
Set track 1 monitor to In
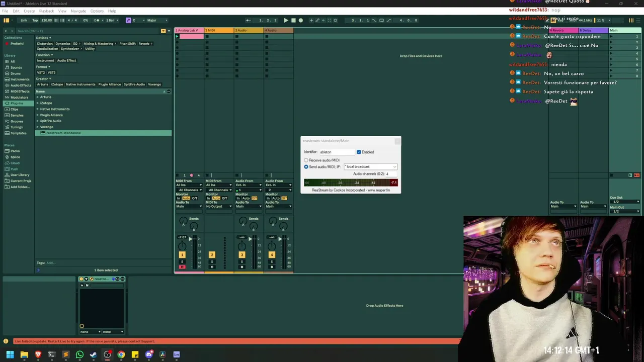pos(178,198)
